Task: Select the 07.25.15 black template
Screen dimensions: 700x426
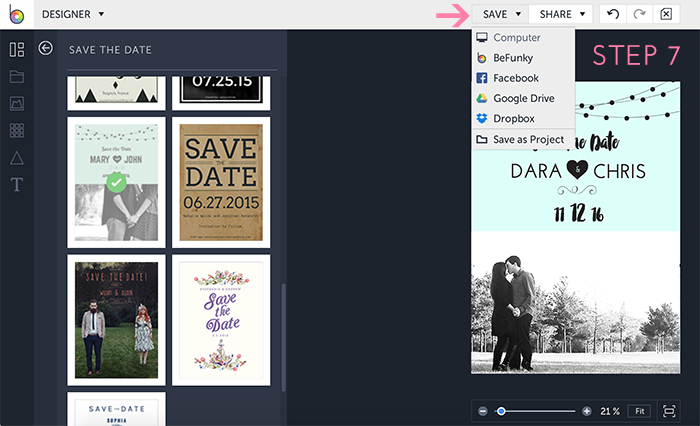Action: [x=221, y=92]
